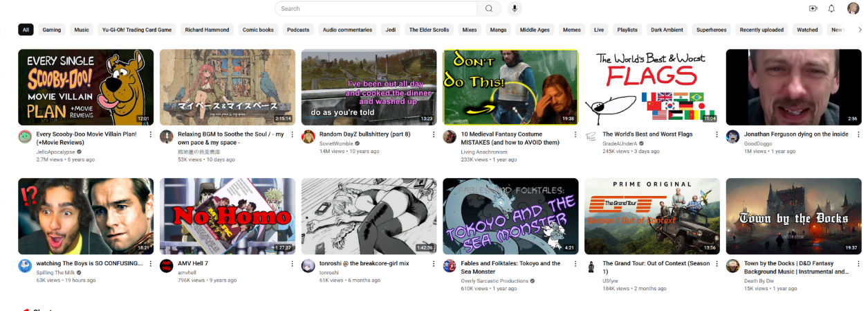
Task: Select the Jedi chip
Action: [x=391, y=30]
